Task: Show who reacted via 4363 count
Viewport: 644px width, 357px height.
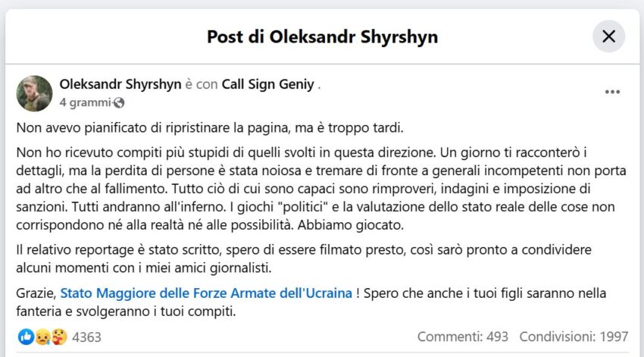Action: pos(86,337)
